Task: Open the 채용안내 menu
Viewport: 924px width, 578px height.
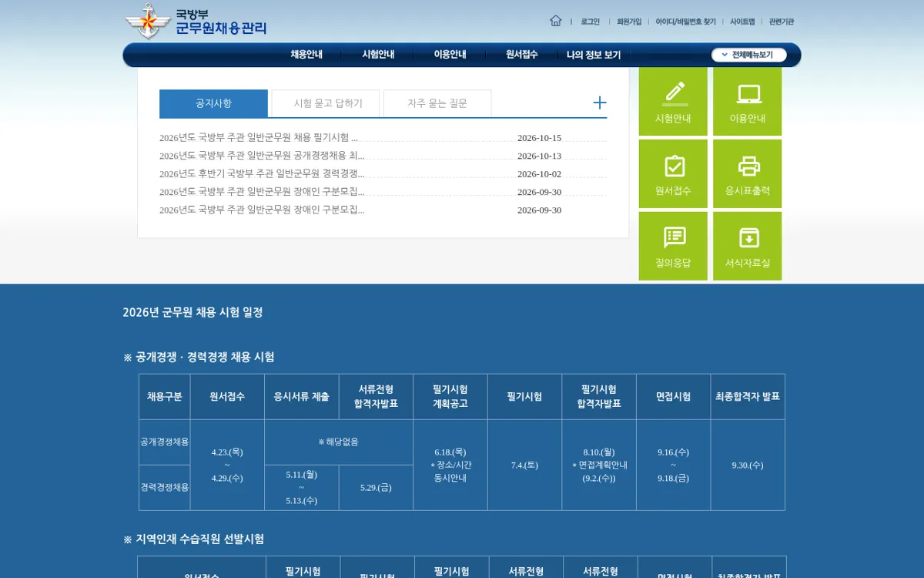Action: tap(306, 55)
